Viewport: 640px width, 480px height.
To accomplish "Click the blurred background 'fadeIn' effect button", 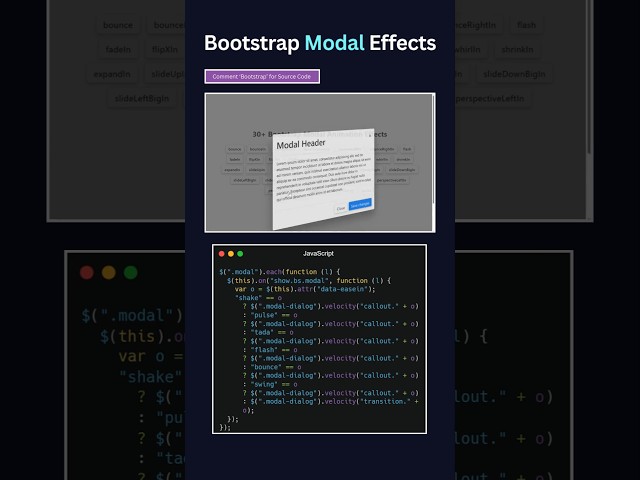I will click(x=118, y=50).
